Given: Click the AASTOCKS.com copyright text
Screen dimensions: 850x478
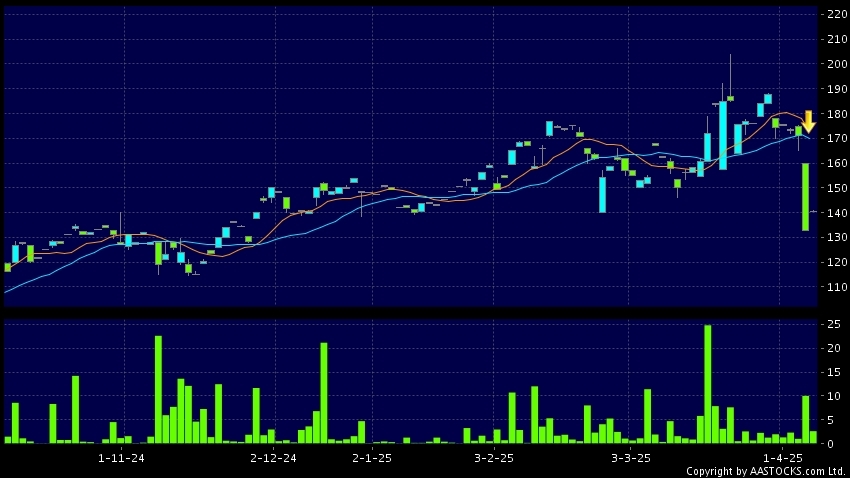Looking at the screenshot, I should click(x=766, y=471).
